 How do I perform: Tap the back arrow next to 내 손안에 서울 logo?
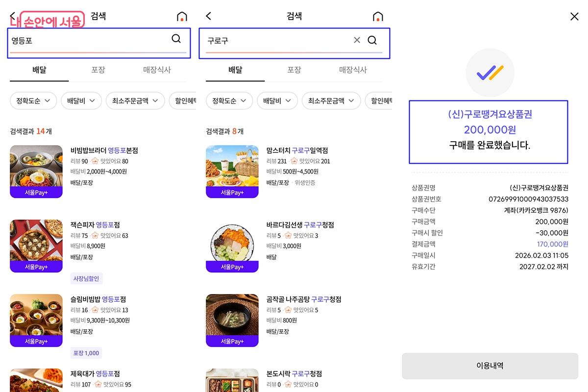coord(12,16)
